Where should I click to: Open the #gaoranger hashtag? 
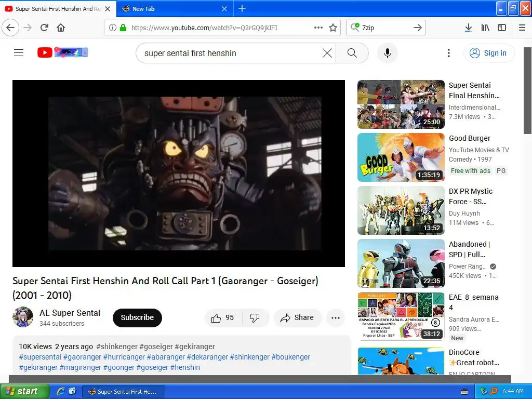82,357
